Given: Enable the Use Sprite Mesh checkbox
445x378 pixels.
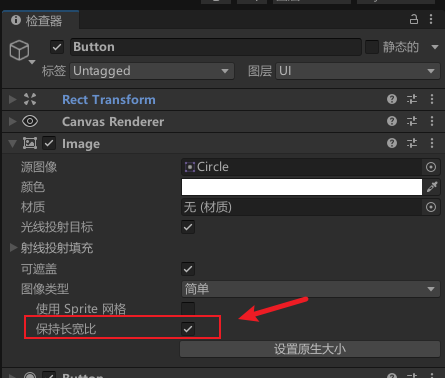Looking at the screenshot, I should [188, 309].
